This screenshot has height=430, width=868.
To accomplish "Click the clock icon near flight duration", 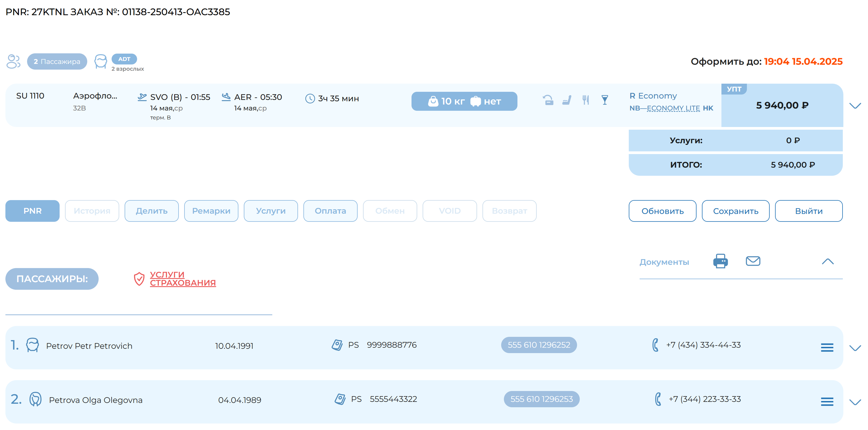I will click(310, 98).
